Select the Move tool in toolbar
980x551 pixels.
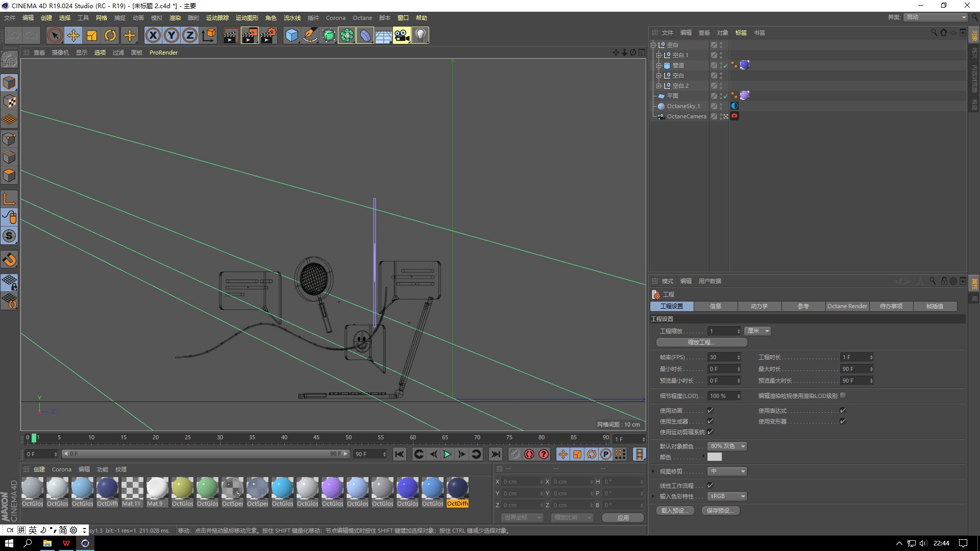pyautogui.click(x=73, y=35)
